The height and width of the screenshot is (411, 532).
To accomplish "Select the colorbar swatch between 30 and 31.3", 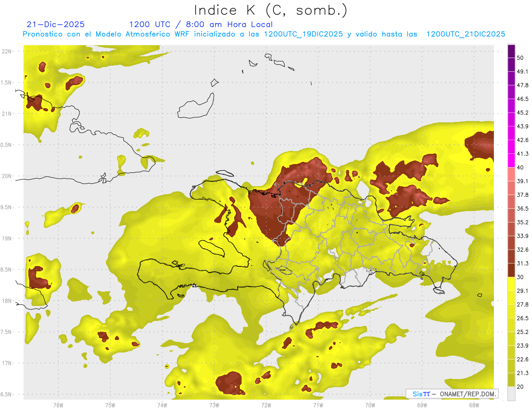I will 511,270.
